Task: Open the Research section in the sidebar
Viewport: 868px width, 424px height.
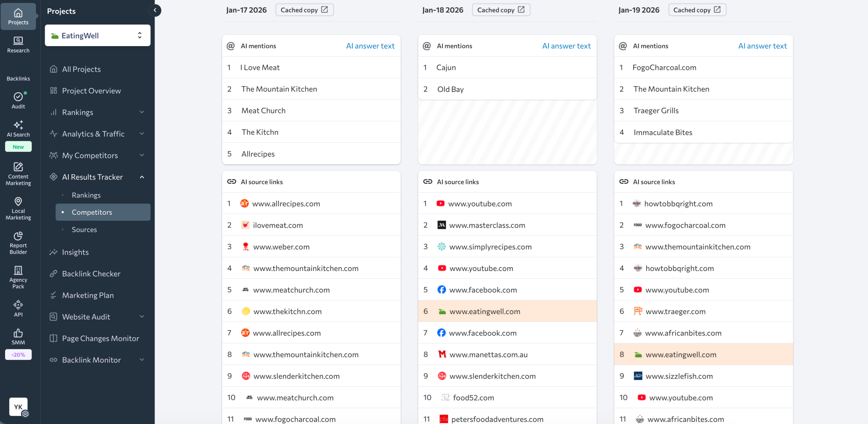Action: pos(18,44)
